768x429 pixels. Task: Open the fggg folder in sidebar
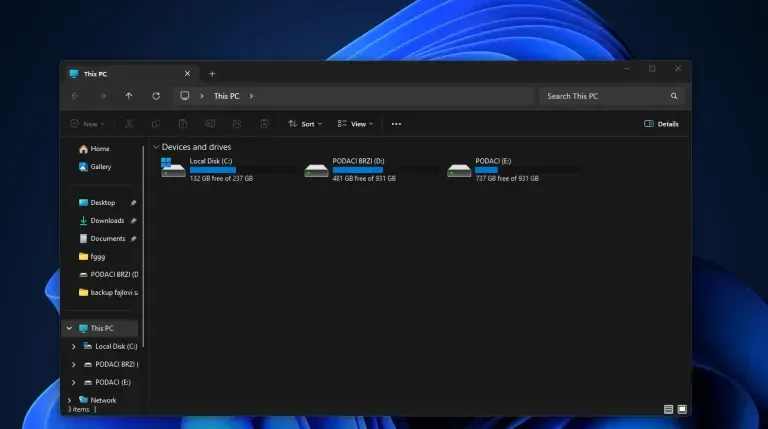(92, 257)
